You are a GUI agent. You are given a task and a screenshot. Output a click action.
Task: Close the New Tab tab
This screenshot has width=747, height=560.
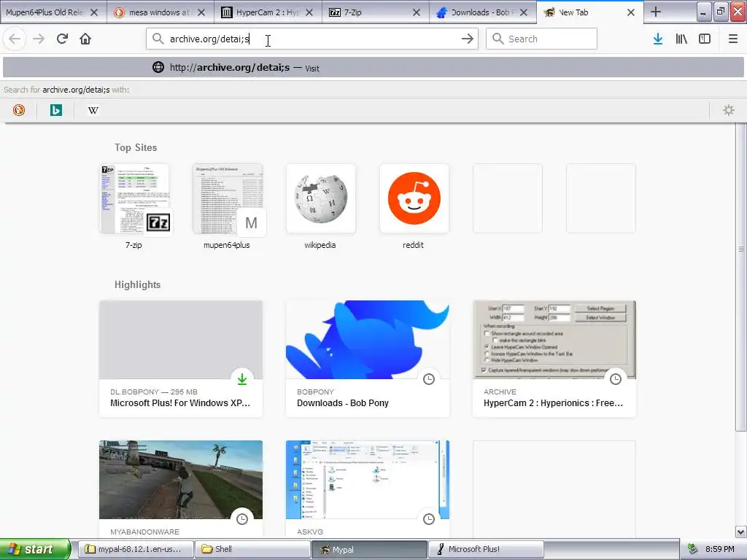point(631,12)
